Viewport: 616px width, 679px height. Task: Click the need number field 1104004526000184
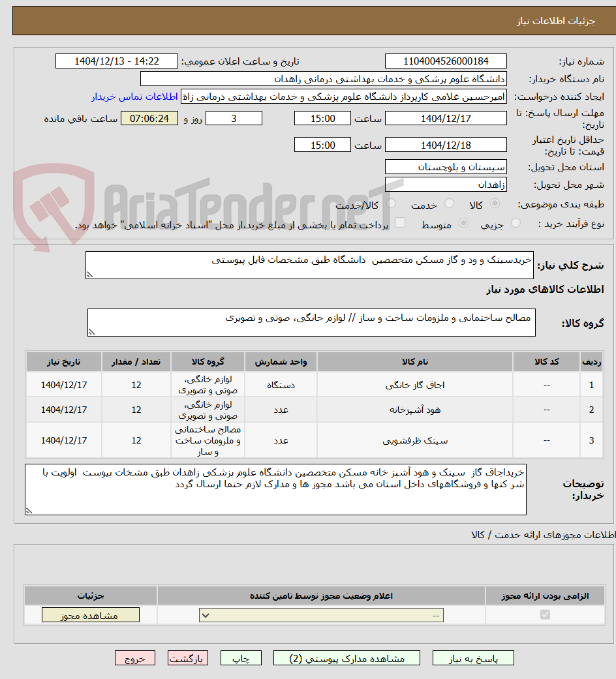446,61
